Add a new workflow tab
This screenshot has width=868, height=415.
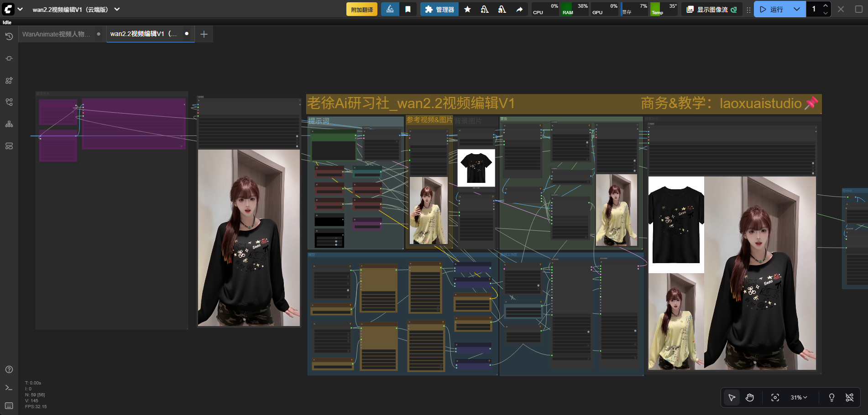204,34
